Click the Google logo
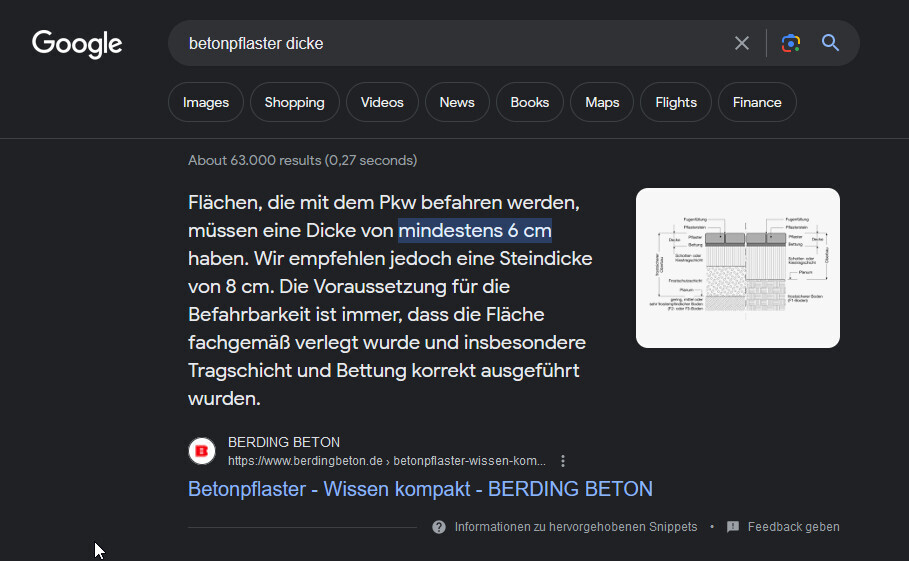This screenshot has height=561, width=909. click(x=77, y=43)
